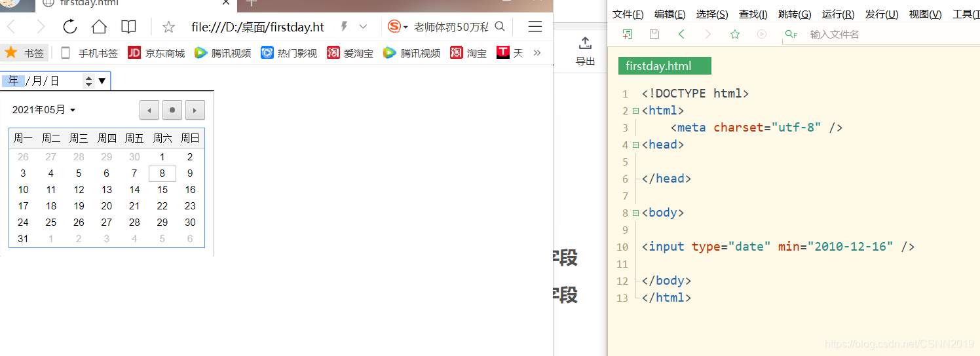Open the reading mode book icon
Image resolution: width=980 pixels, height=356 pixels.
point(129,27)
